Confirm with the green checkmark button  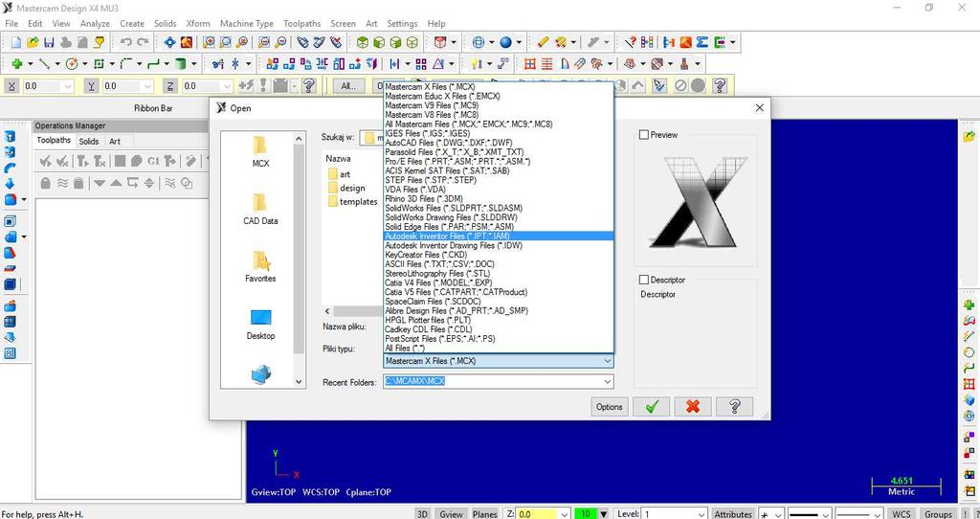pyautogui.click(x=651, y=406)
